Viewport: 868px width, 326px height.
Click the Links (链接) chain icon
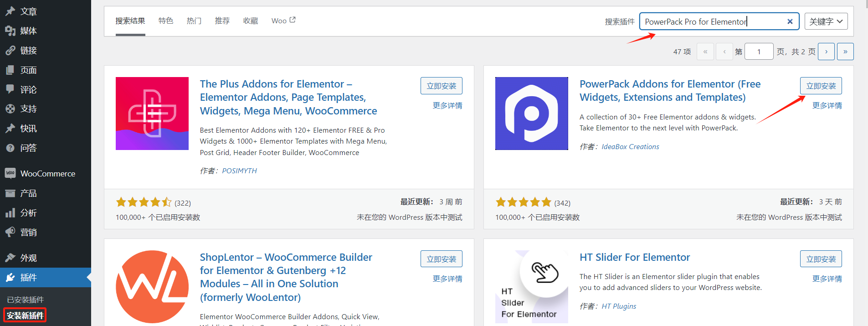point(10,51)
